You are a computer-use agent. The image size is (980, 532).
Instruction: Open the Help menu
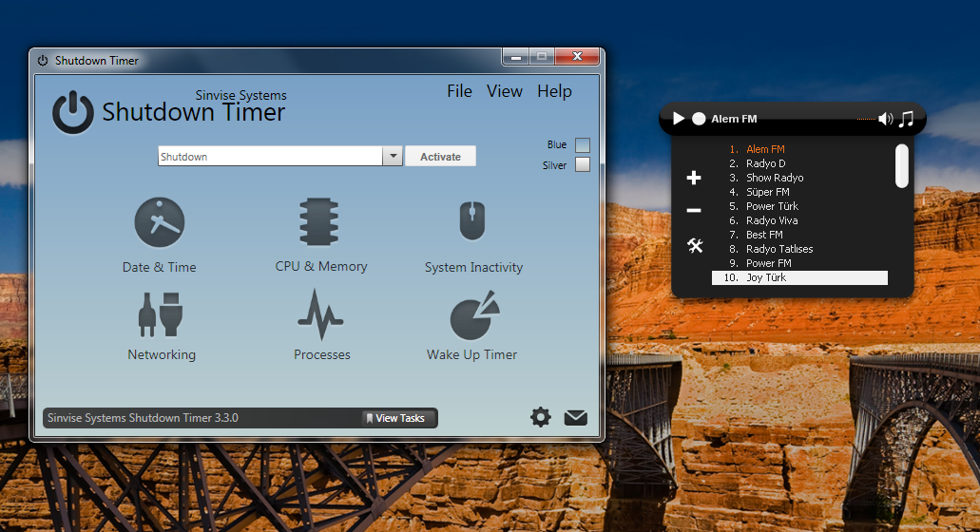[554, 91]
